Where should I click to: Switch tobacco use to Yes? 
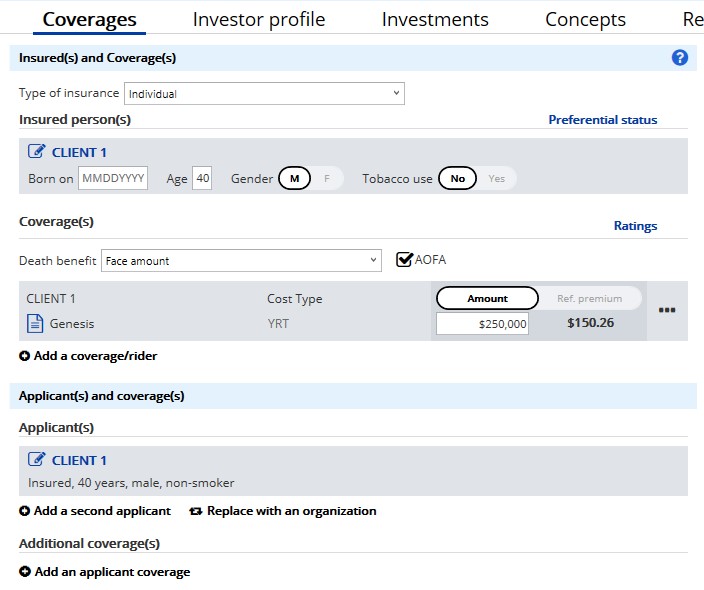[x=496, y=179]
